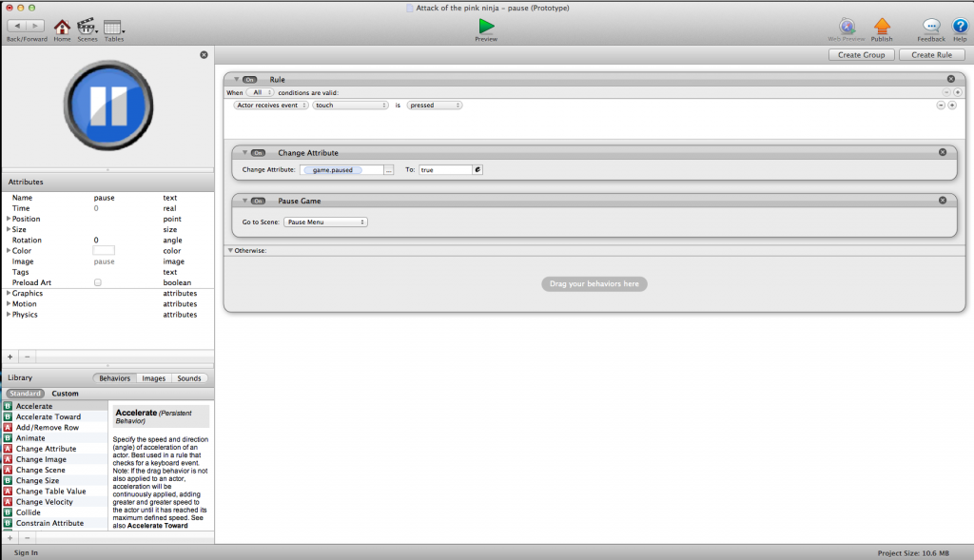Switch to the Images library tab

click(153, 378)
